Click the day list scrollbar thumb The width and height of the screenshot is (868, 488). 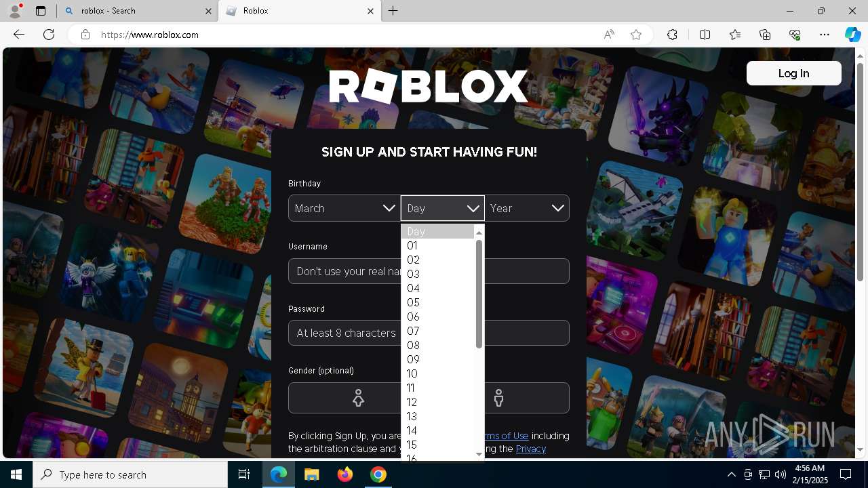click(479, 294)
